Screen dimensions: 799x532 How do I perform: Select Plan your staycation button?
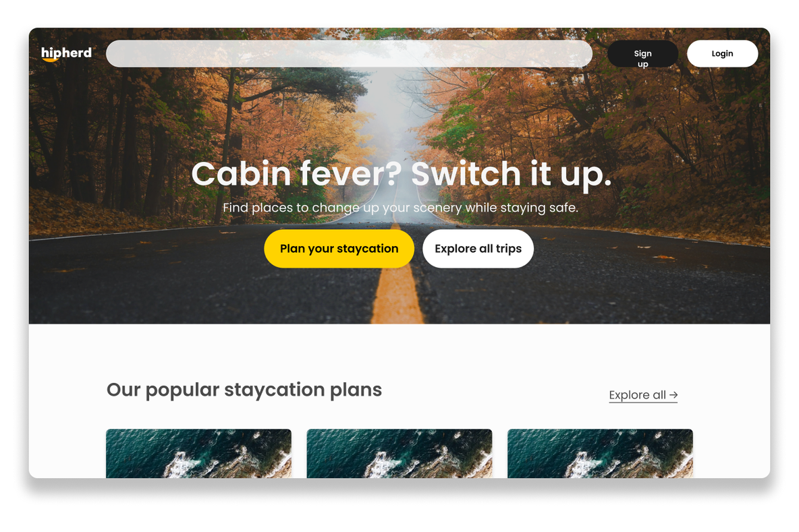point(339,248)
